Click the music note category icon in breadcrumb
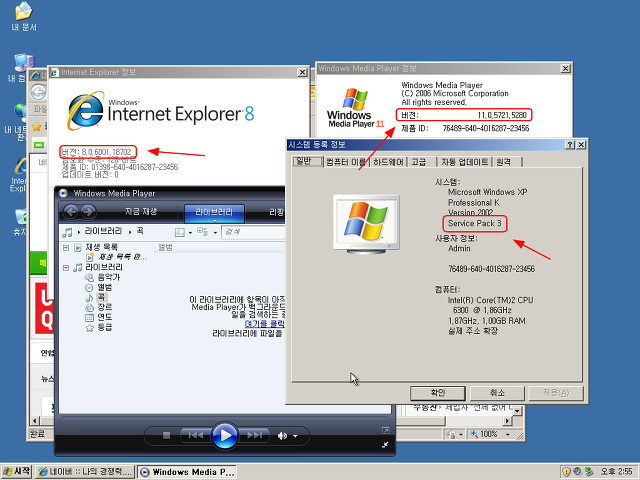This screenshot has width=640, height=480. coord(67,232)
